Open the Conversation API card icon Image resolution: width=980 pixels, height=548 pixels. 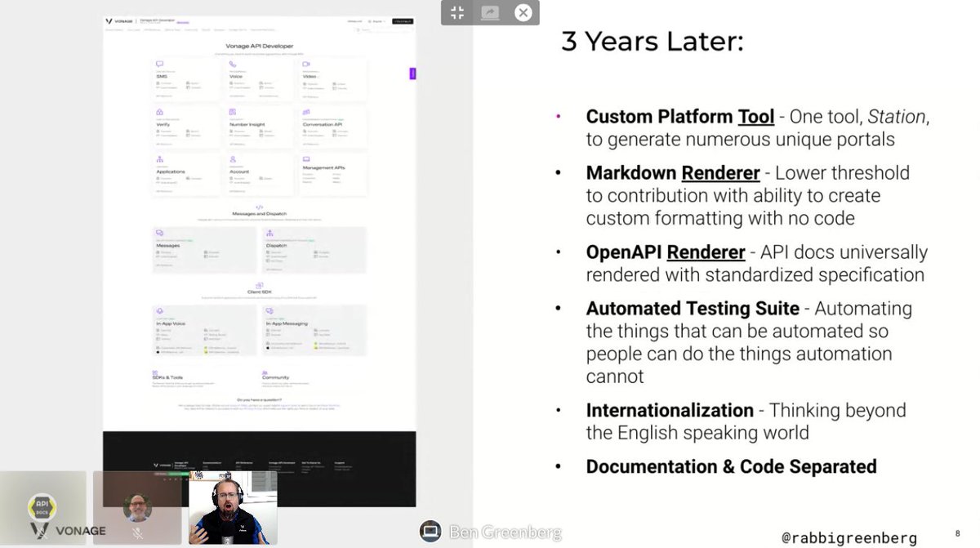(x=305, y=112)
